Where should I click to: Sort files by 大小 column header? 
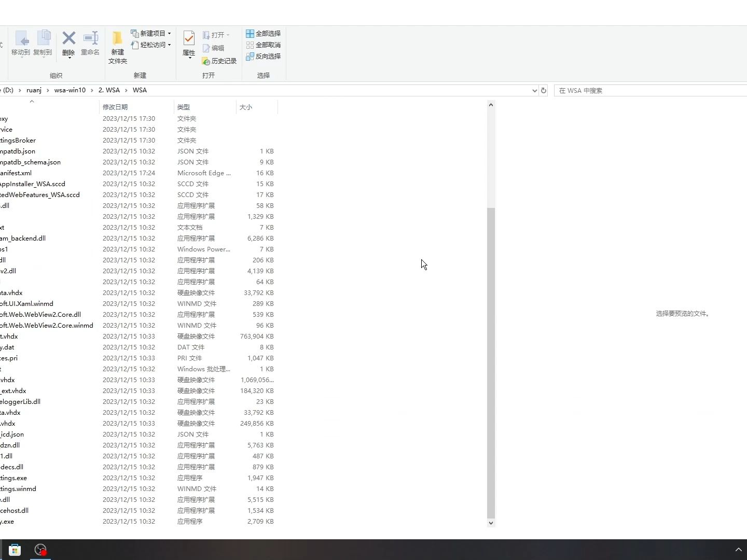coord(257,107)
